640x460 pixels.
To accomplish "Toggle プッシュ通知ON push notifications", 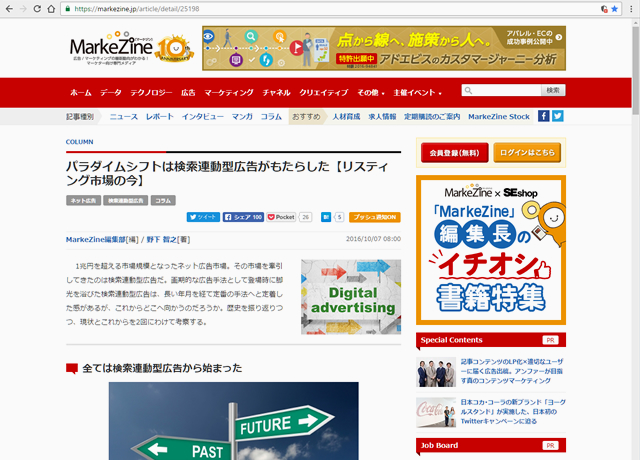I will (375, 216).
